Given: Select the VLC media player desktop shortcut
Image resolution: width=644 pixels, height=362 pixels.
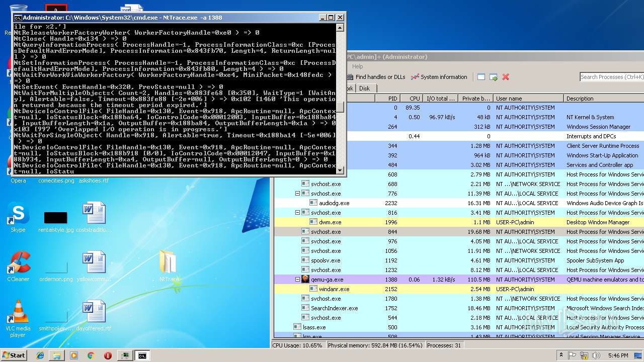Looking at the screenshot, I should [18, 319].
